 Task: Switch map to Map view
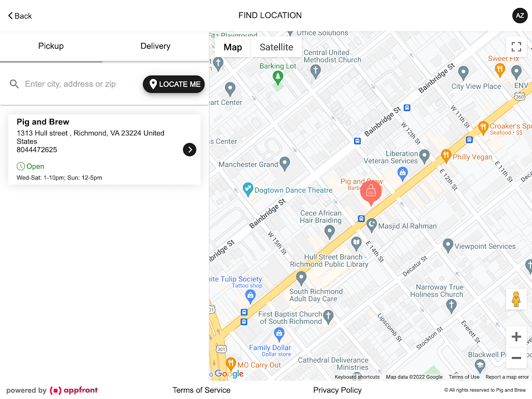coord(233,47)
